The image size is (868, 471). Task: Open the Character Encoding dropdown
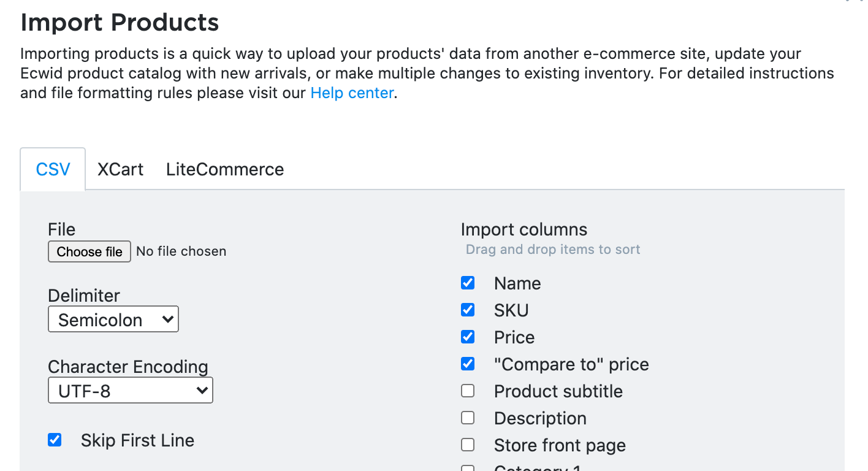[x=130, y=390]
